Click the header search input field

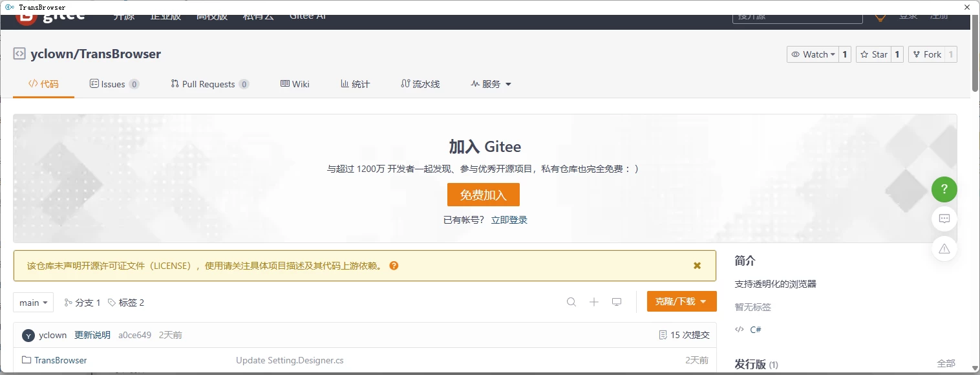[x=798, y=18]
